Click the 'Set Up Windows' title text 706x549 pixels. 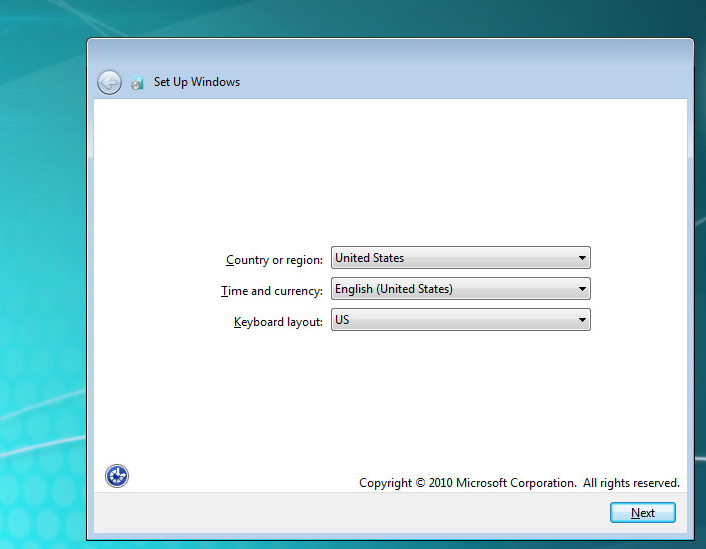coord(197,82)
